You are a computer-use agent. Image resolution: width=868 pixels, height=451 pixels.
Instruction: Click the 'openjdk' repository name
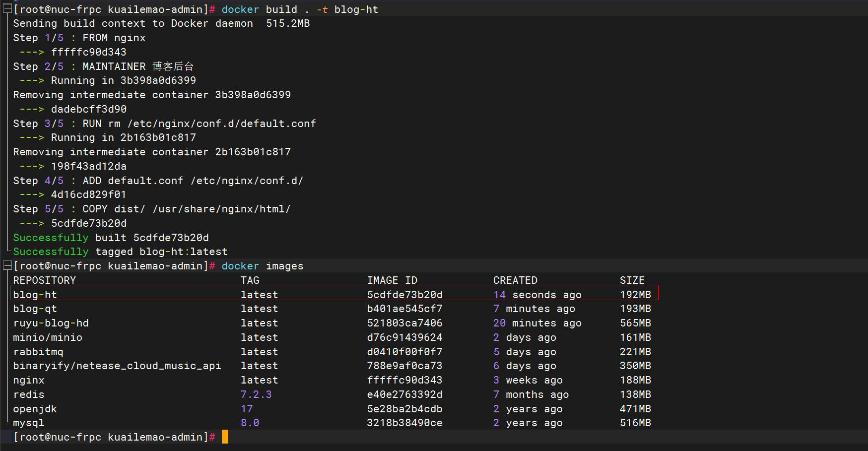pos(35,409)
